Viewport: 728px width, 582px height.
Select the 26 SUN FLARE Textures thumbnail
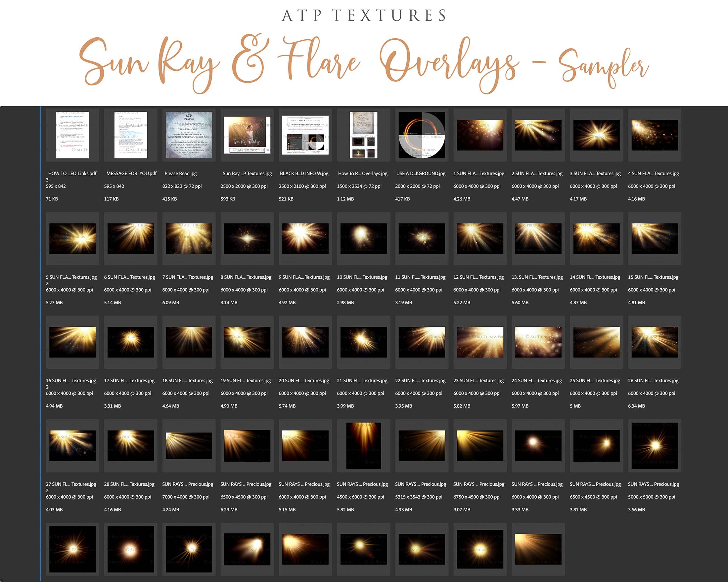[x=655, y=342]
